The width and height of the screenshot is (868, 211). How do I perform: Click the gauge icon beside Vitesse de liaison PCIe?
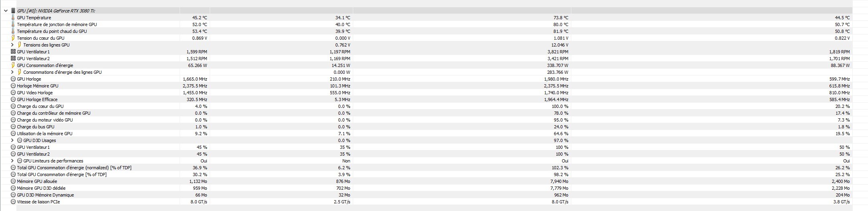[x=13, y=202]
